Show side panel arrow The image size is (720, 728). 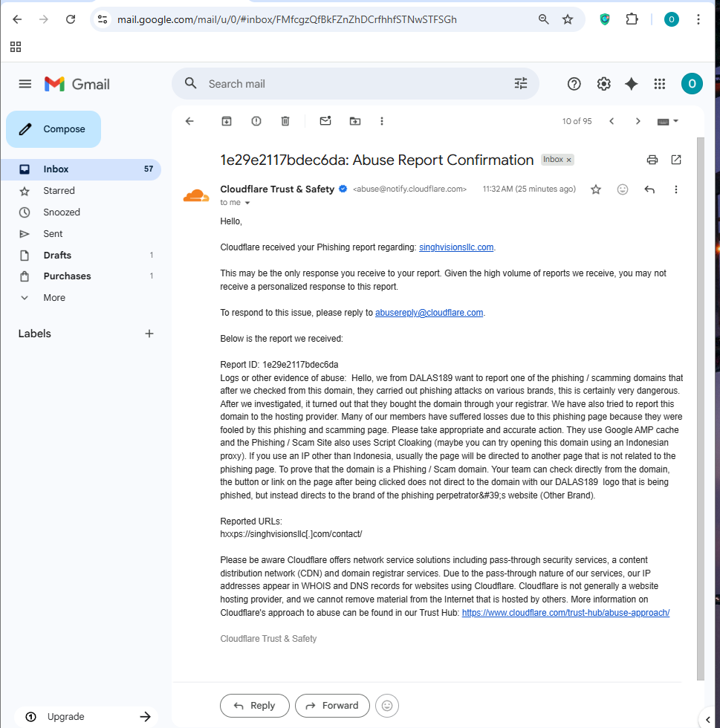[x=708, y=720]
